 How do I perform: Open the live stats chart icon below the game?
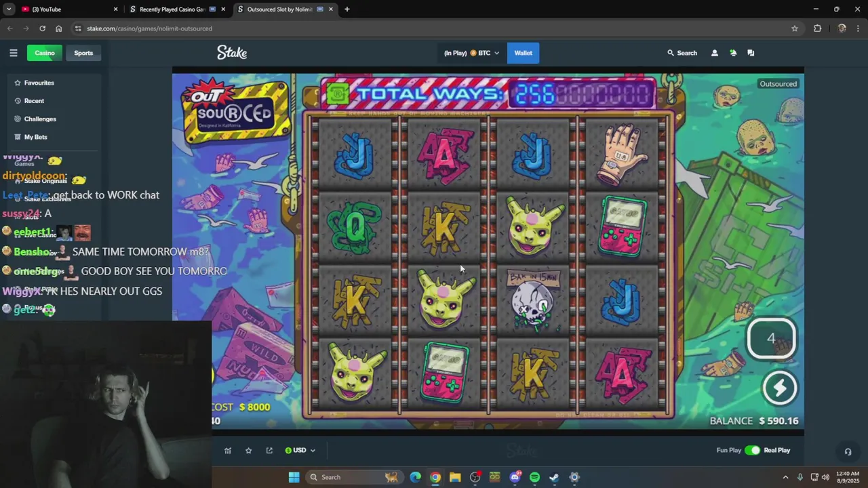228,451
